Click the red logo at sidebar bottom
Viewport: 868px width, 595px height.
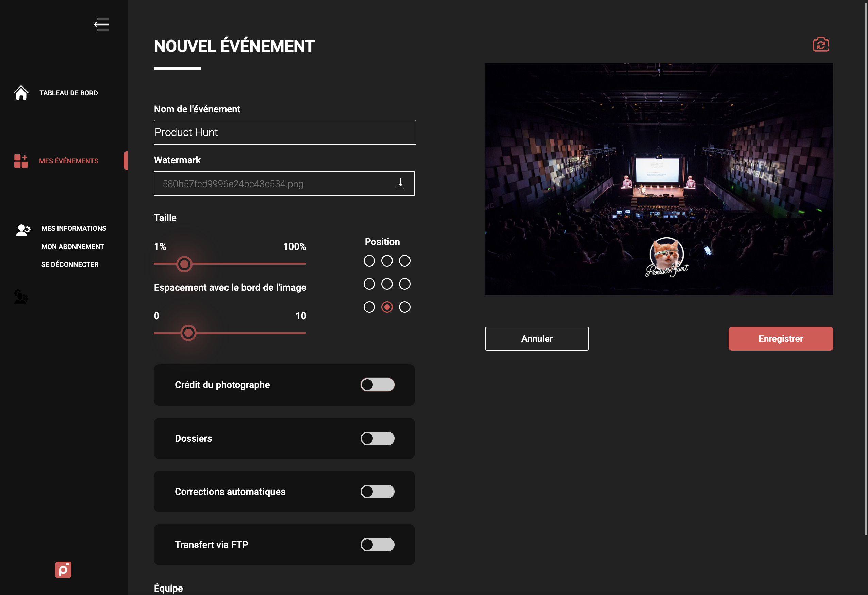pyautogui.click(x=63, y=569)
